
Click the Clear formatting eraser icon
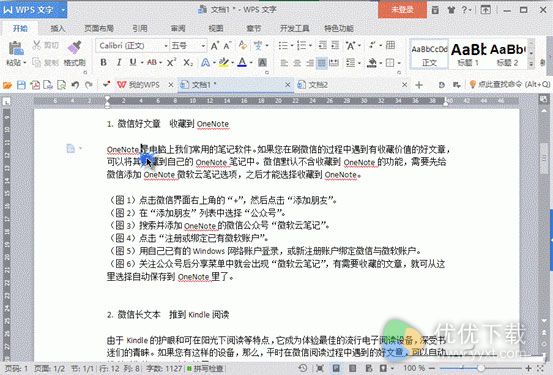(243, 45)
